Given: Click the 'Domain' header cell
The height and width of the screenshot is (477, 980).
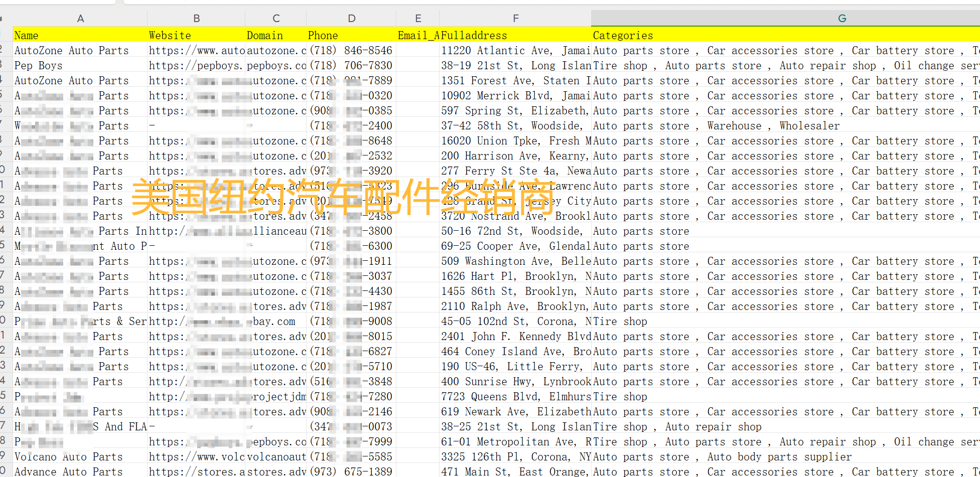Looking at the screenshot, I should (276, 36).
